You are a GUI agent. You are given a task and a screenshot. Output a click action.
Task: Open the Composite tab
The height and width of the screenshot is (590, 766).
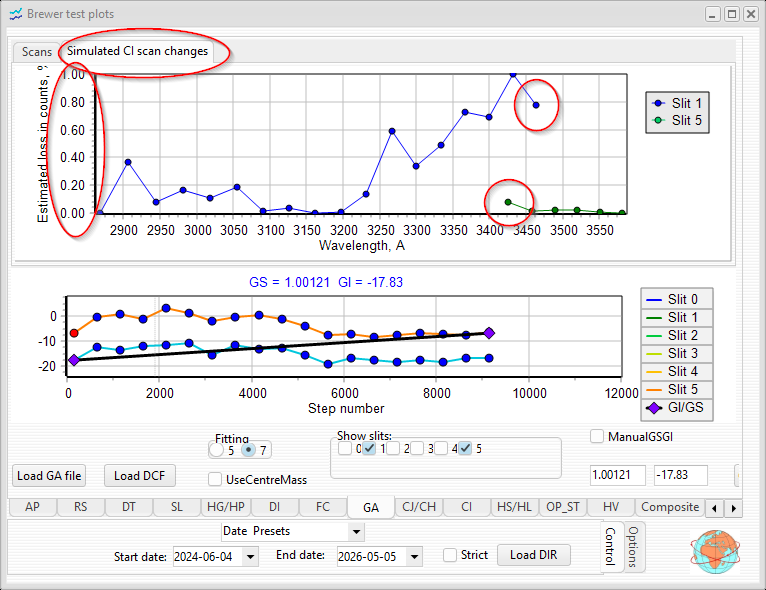[x=670, y=507]
